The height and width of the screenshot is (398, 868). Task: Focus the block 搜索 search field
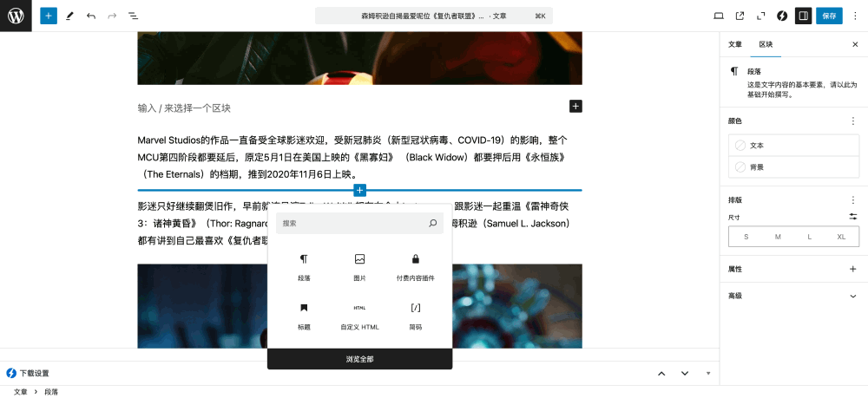tap(360, 224)
